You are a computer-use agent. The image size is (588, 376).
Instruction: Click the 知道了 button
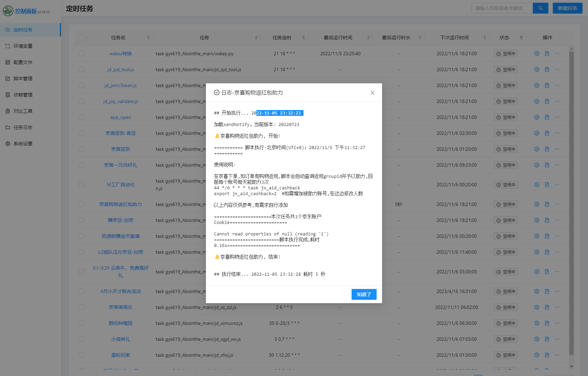click(x=364, y=294)
